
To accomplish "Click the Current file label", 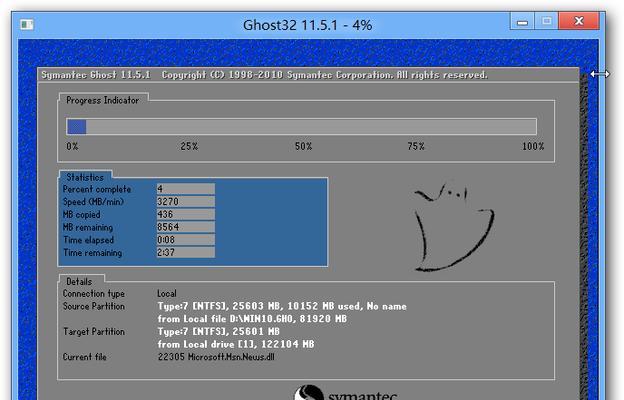I will (84, 357).
